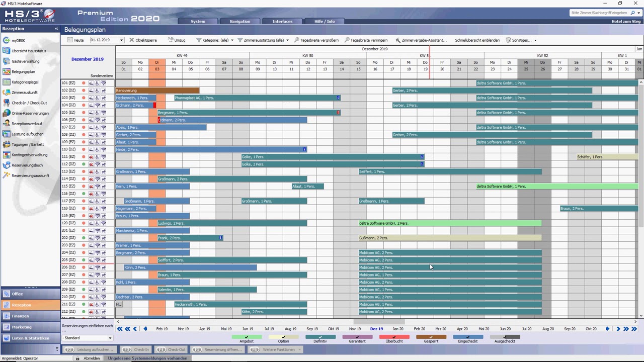This screenshot has height=362, width=644.
Task: Open the date picker dropdown for 01.12.2019
Action: (121, 40)
